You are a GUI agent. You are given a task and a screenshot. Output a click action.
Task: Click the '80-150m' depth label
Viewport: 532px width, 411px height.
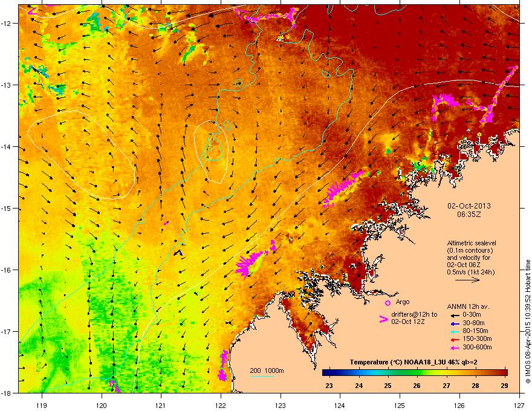point(475,331)
